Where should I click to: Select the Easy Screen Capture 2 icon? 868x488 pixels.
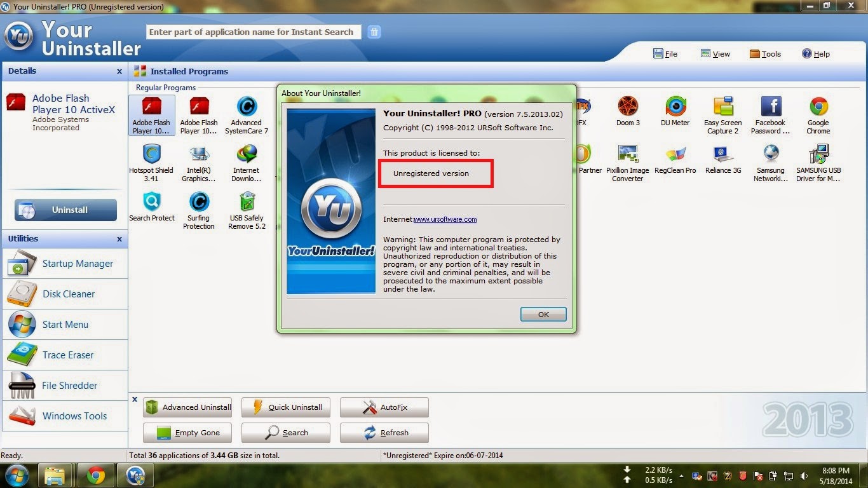pos(723,116)
